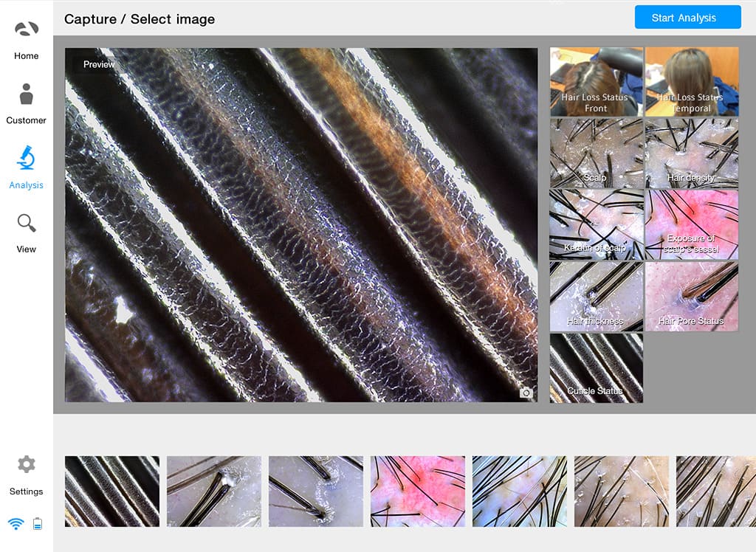Check the Wi-Fi status icon
The width and height of the screenshot is (756, 552).
click(16, 523)
